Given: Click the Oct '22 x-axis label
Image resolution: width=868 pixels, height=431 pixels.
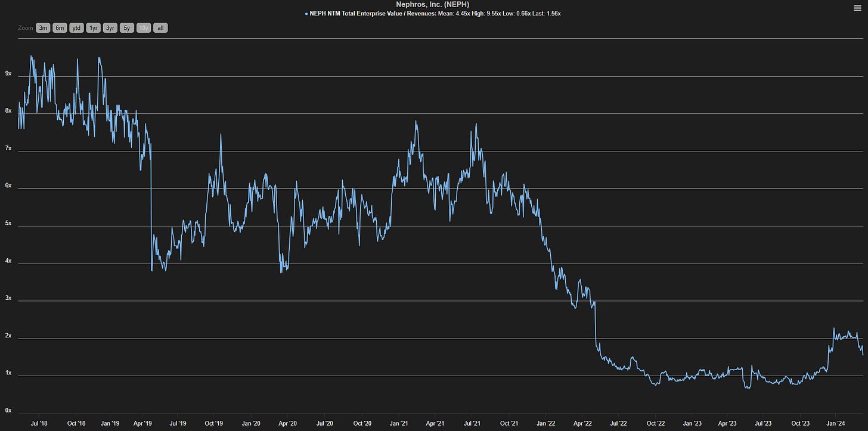Looking at the screenshot, I should tap(656, 423).
